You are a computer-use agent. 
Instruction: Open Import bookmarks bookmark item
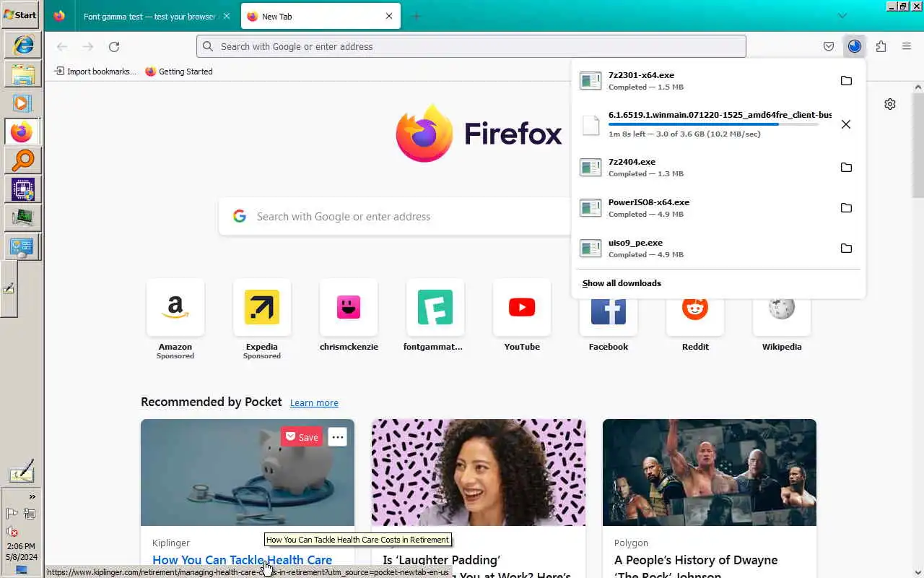(95, 72)
